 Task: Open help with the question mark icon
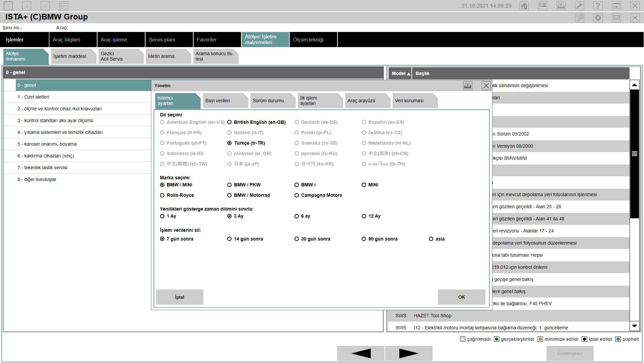pos(598,6)
